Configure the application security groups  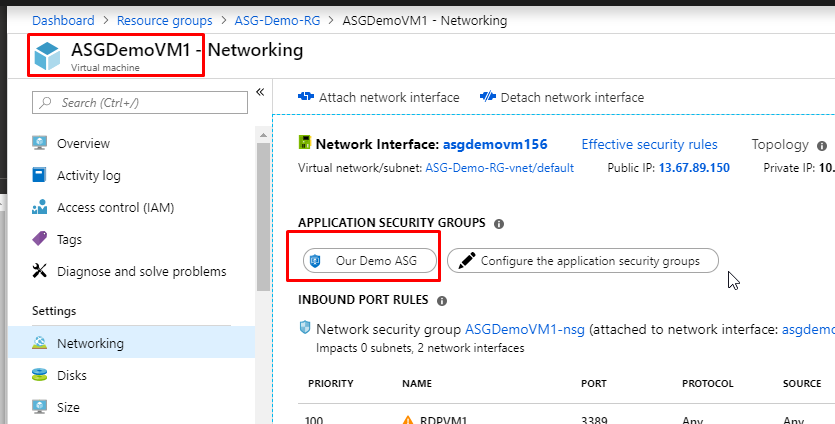tap(582, 261)
